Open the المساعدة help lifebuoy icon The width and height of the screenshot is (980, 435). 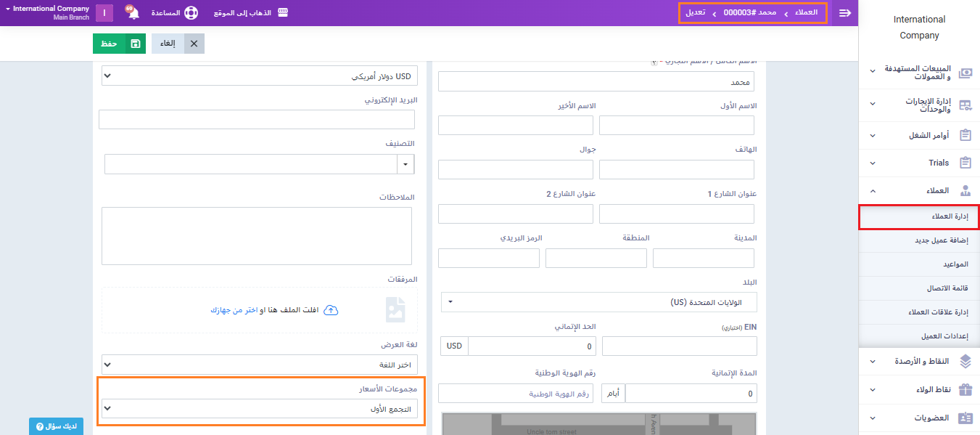pyautogui.click(x=191, y=13)
